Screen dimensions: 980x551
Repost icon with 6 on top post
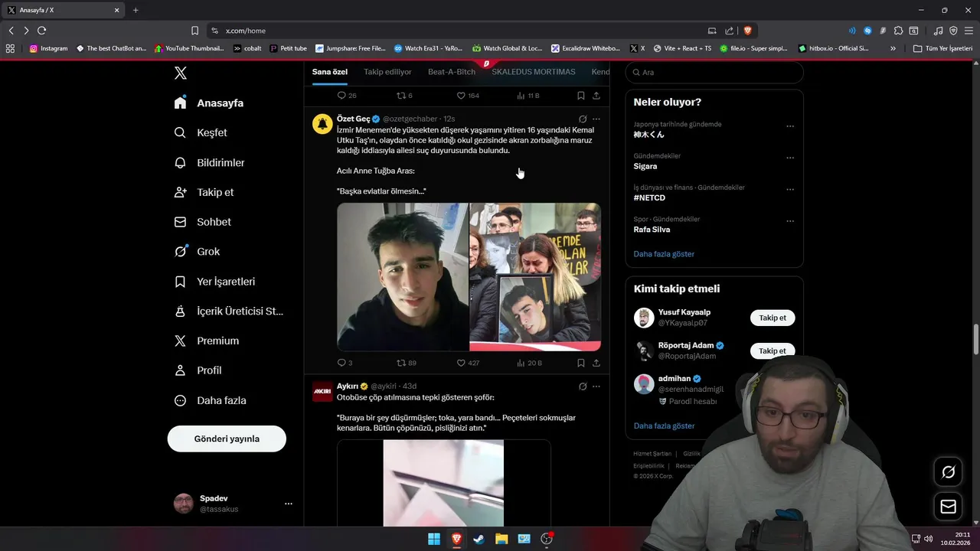point(401,96)
